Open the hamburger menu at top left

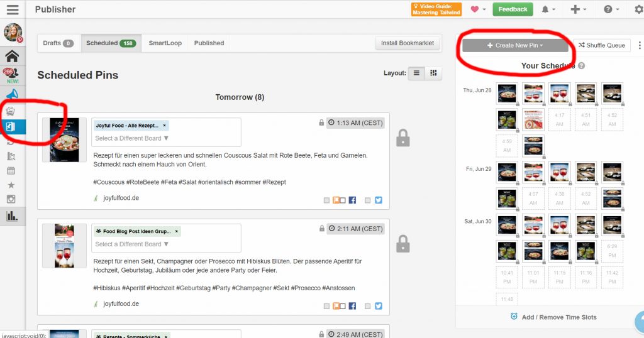point(13,9)
